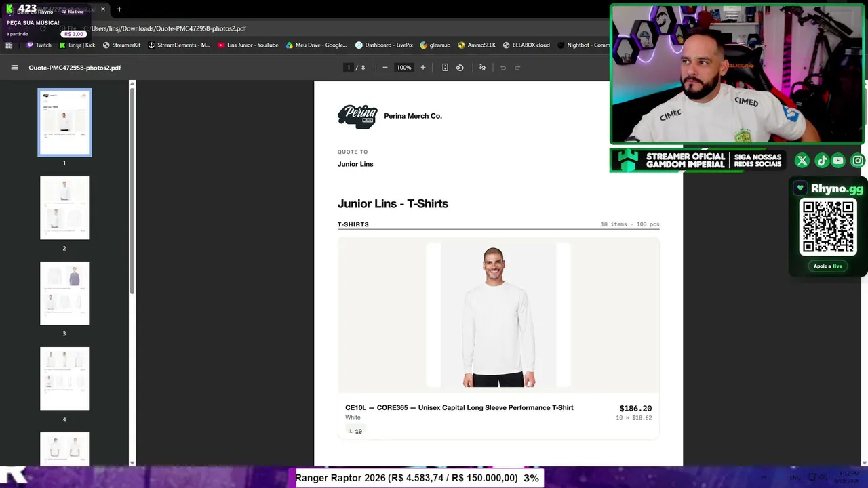Click the "Perina Merch Co." text
This screenshot has width=868, height=488.
413,116
